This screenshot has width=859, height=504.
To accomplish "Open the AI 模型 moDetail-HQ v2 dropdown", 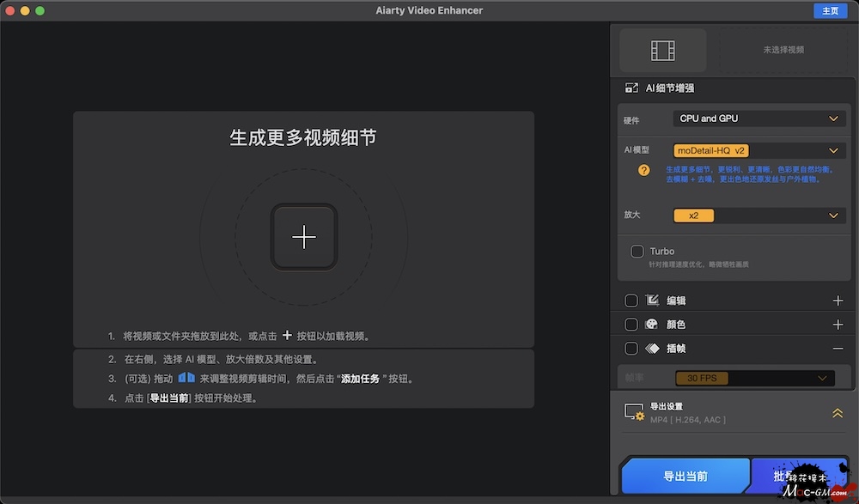I will pos(758,150).
